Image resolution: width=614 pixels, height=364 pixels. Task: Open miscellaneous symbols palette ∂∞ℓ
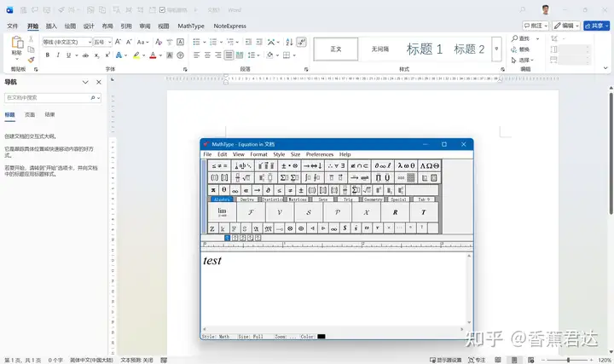tap(383, 165)
